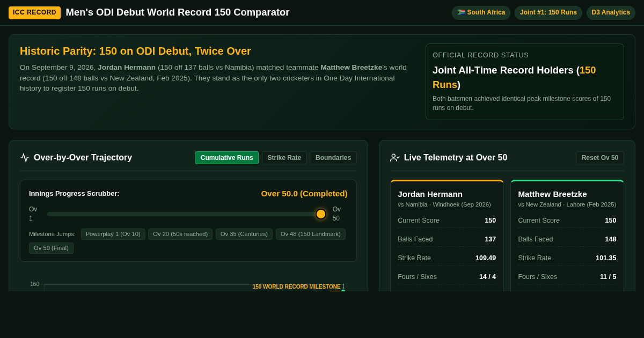Click the Jordan Hermann card title
This screenshot has width=644, height=338.
point(430,194)
